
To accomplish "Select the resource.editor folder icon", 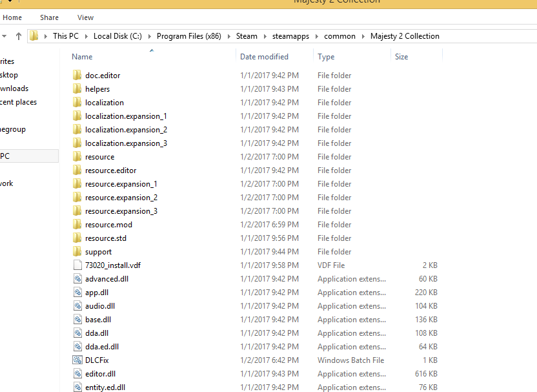I will click(77, 170).
